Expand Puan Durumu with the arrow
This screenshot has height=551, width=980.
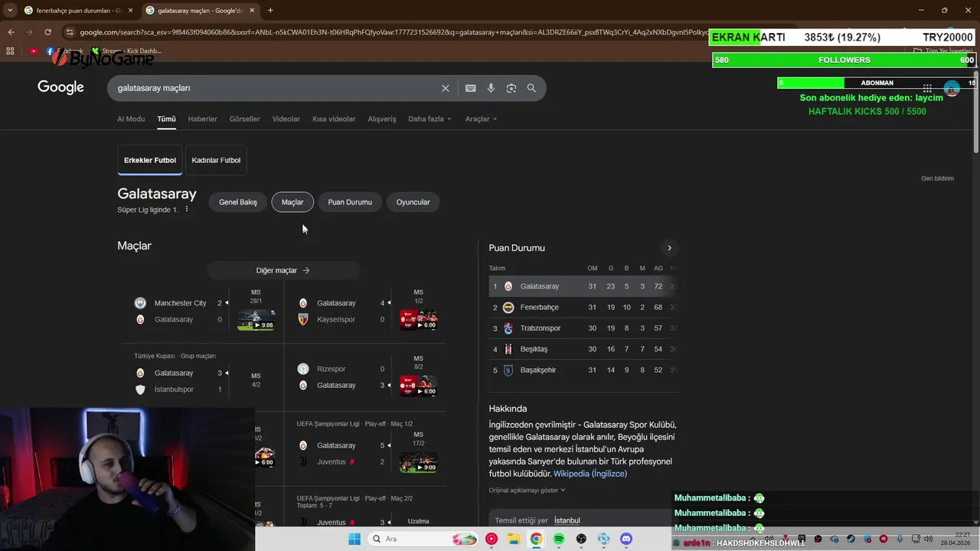669,248
